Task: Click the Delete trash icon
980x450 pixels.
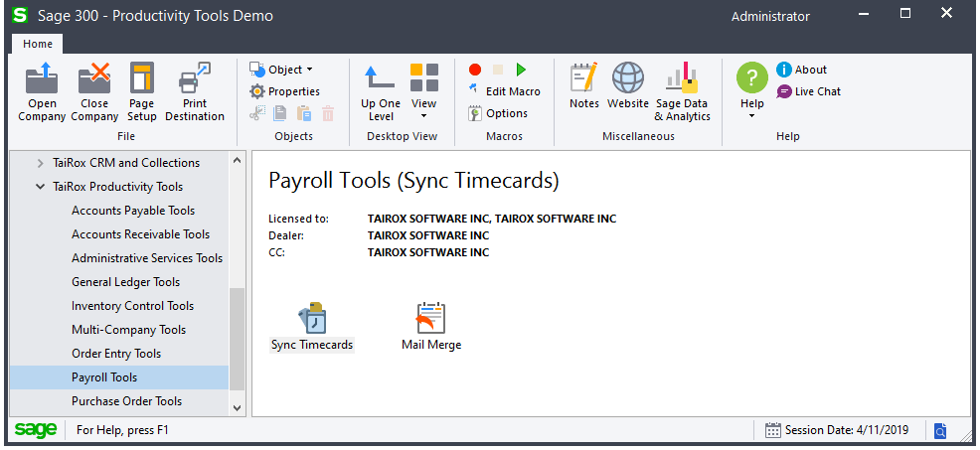Action: click(328, 113)
